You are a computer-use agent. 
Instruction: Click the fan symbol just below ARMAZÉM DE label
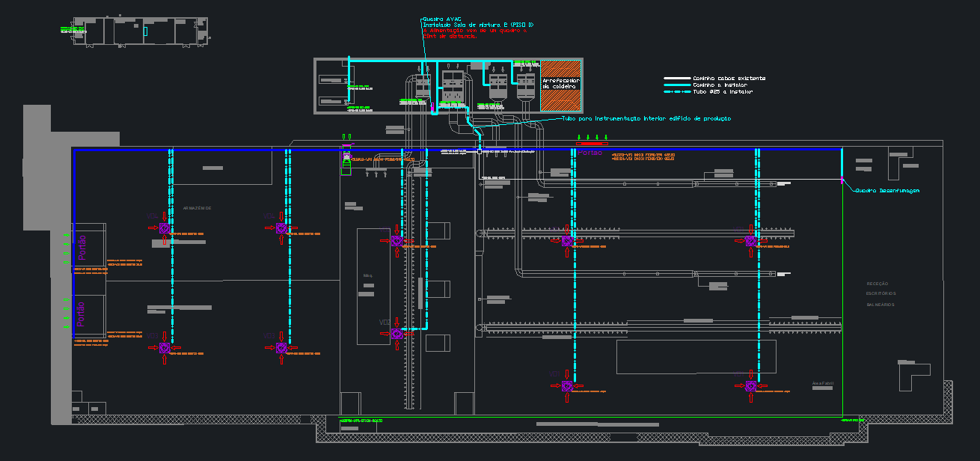click(x=165, y=228)
